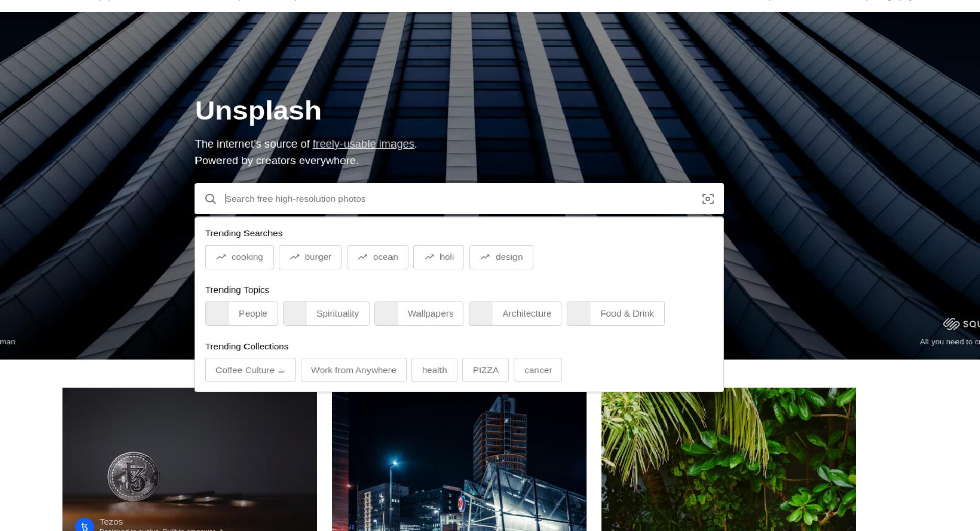The height and width of the screenshot is (531, 980).
Task: Click 'Powered by creators everywhere.' text
Action: point(277,161)
